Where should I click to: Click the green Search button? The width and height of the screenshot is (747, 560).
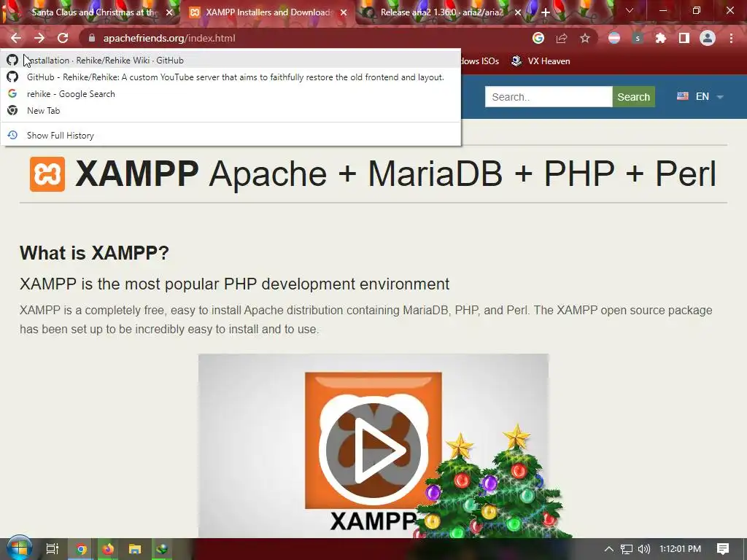(634, 97)
